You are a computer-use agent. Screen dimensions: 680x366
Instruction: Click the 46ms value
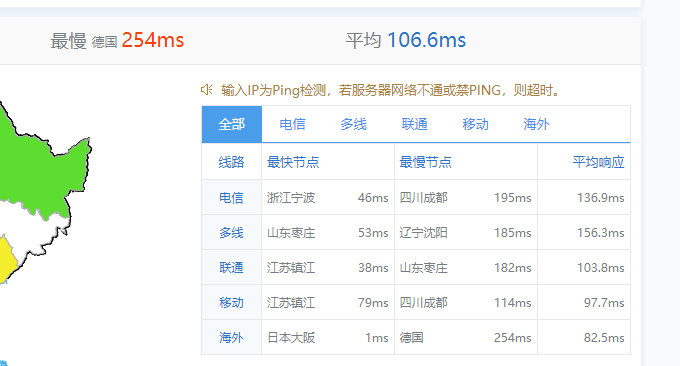[x=373, y=198]
